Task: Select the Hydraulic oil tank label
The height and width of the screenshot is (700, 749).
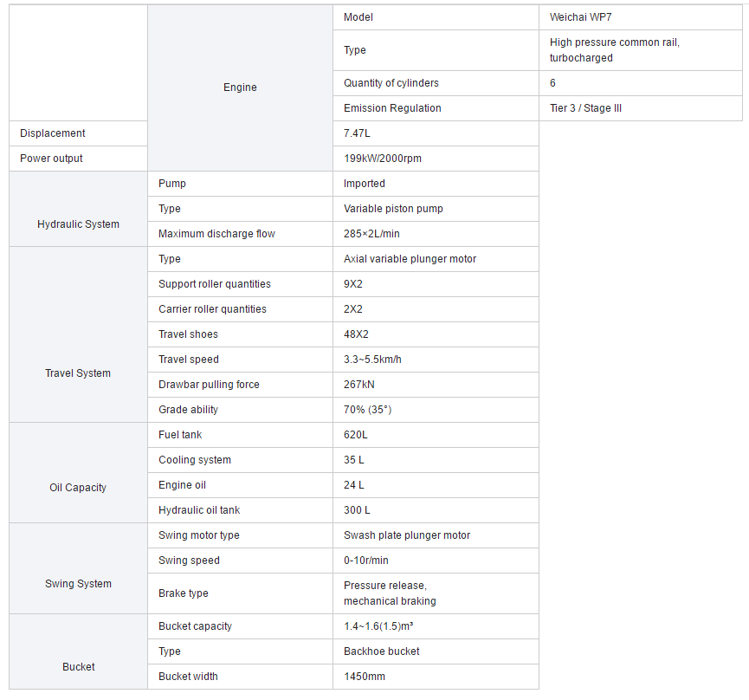Action: click(x=199, y=510)
